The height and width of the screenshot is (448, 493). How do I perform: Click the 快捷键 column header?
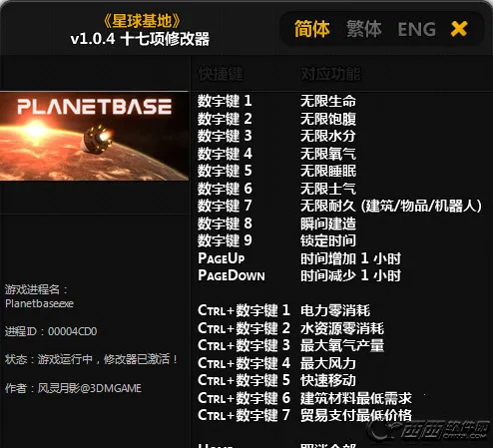[x=221, y=74]
